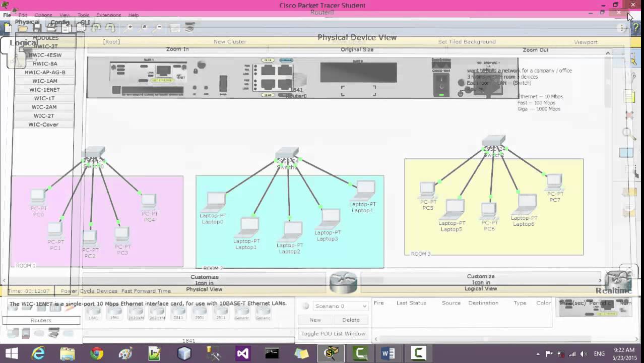This screenshot has height=363, width=644.
Task: Click the Help question mark icon
Action: tap(636, 28)
